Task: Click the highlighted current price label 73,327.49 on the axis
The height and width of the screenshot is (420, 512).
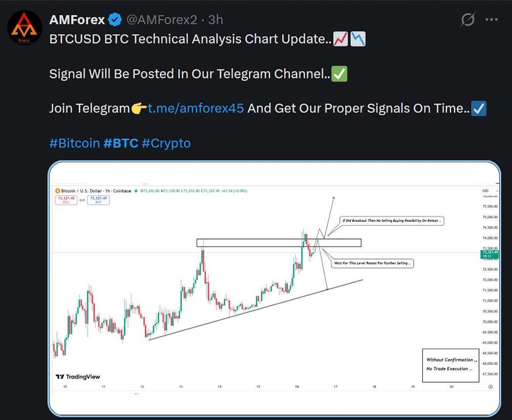Action: coord(489,253)
